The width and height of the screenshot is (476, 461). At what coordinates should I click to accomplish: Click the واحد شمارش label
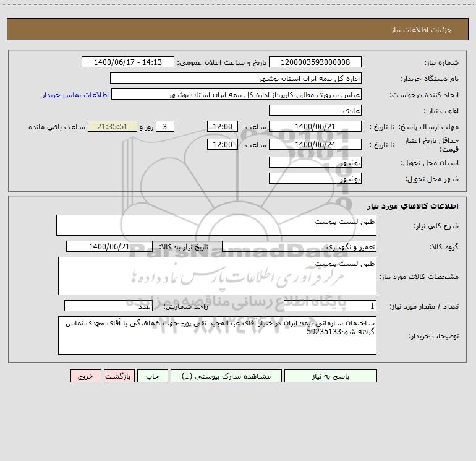tap(186, 306)
